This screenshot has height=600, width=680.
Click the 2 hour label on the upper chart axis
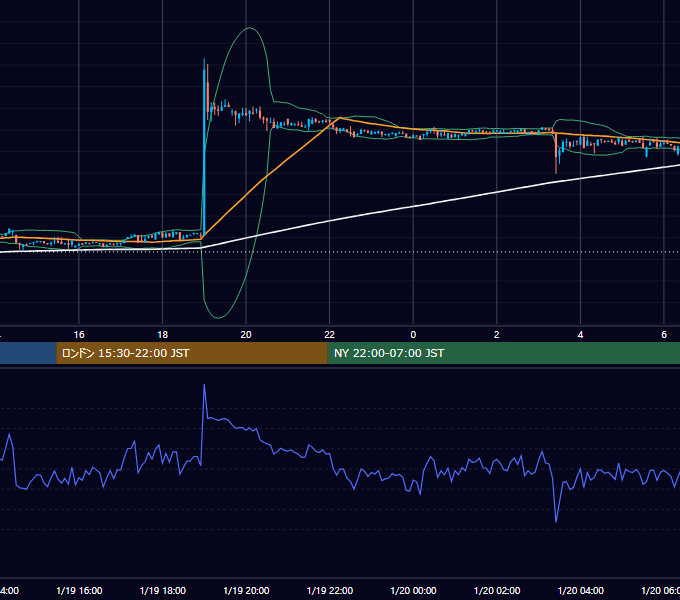tap(497, 335)
